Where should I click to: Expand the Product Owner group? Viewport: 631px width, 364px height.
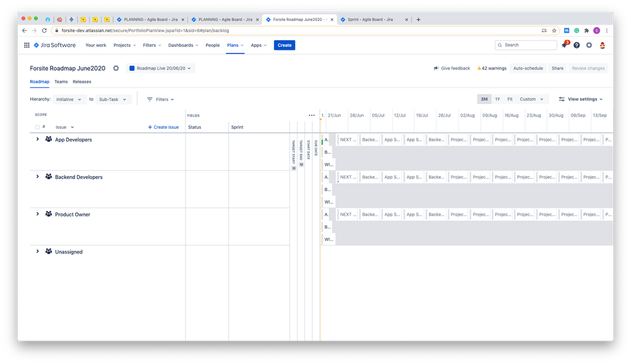pyautogui.click(x=37, y=214)
